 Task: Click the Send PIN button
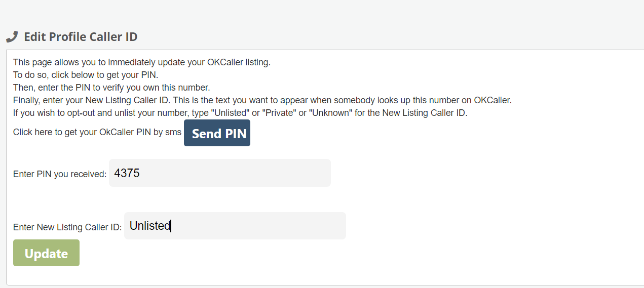(x=217, y=133)
